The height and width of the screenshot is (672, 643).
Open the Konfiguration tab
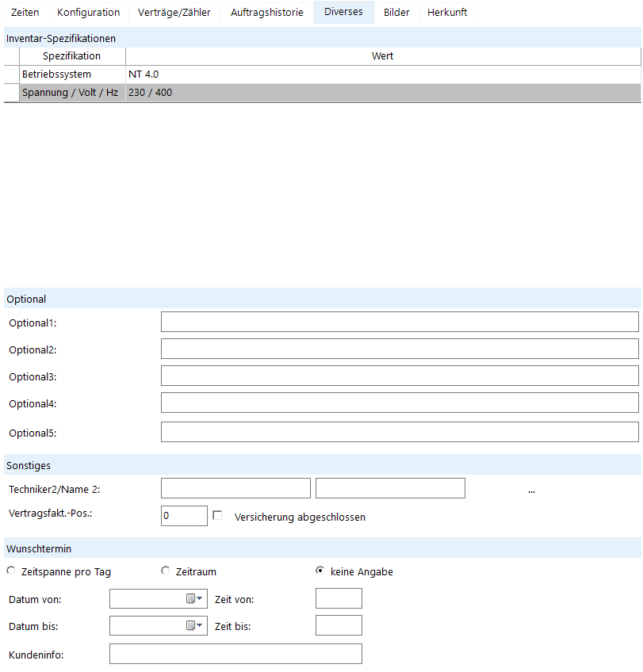(x=88, y=13)
